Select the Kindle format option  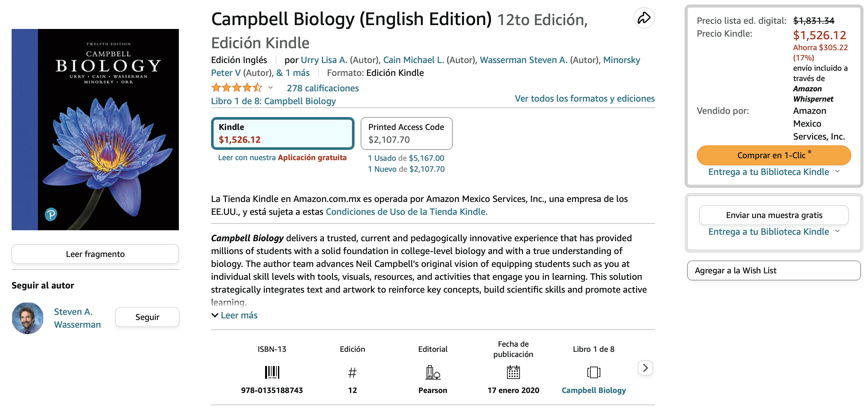(x=282, y=133)
